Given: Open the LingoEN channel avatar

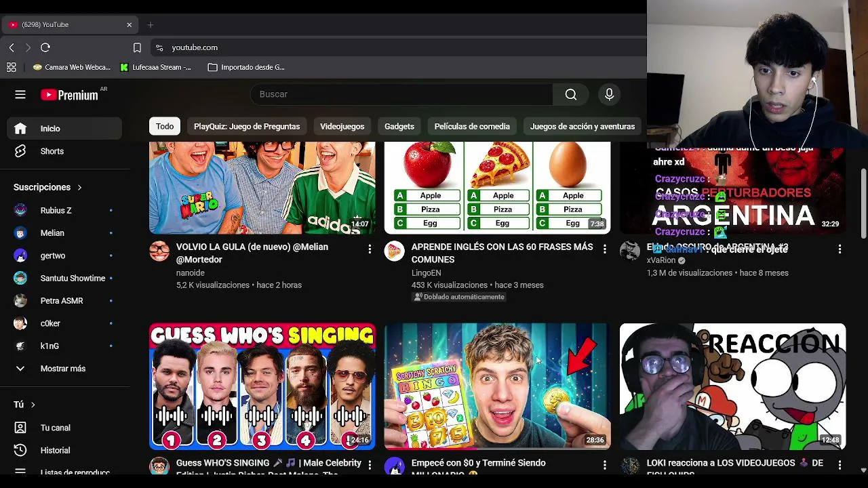Looking at the screenshot, I should [x=394, y=251].
